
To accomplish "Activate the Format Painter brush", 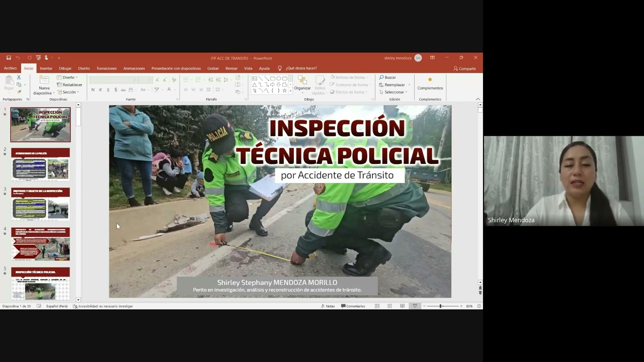I will point(19,92).
